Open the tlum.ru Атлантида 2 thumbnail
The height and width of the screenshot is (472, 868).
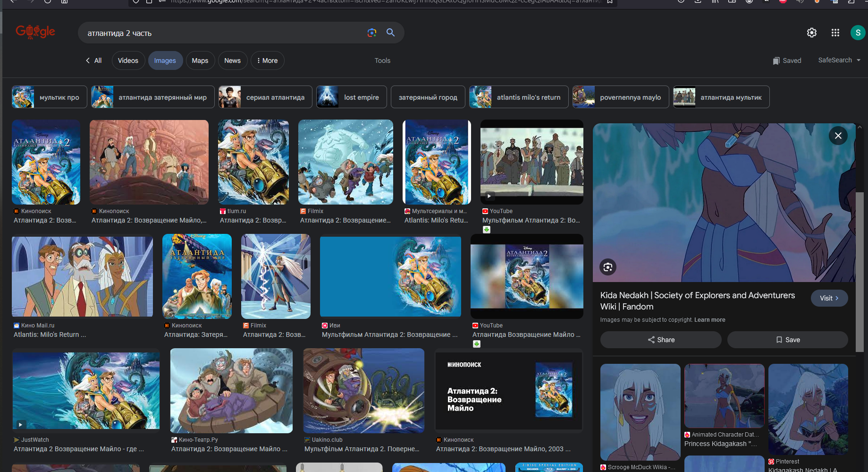[x=253, y=162]
